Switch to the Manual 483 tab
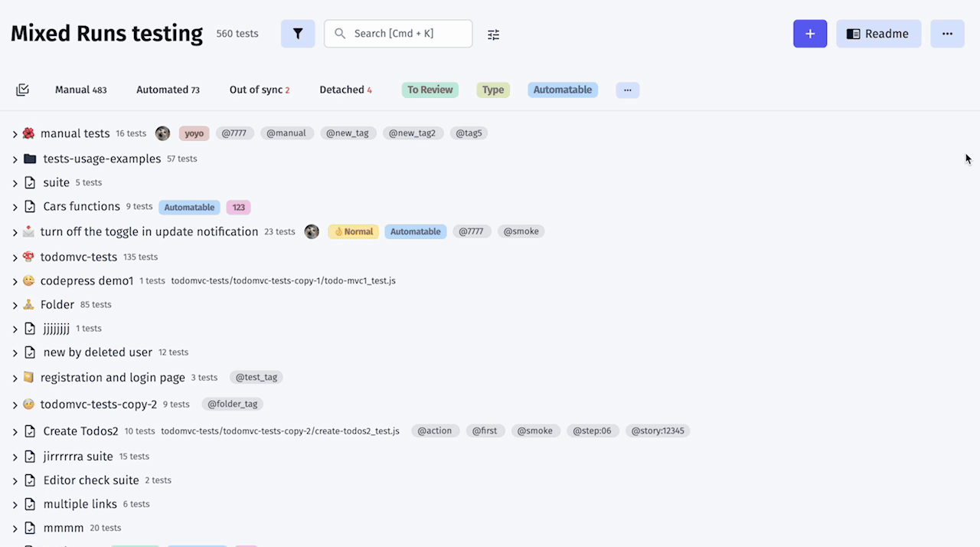980x547 pixels. tap(81, 90)
